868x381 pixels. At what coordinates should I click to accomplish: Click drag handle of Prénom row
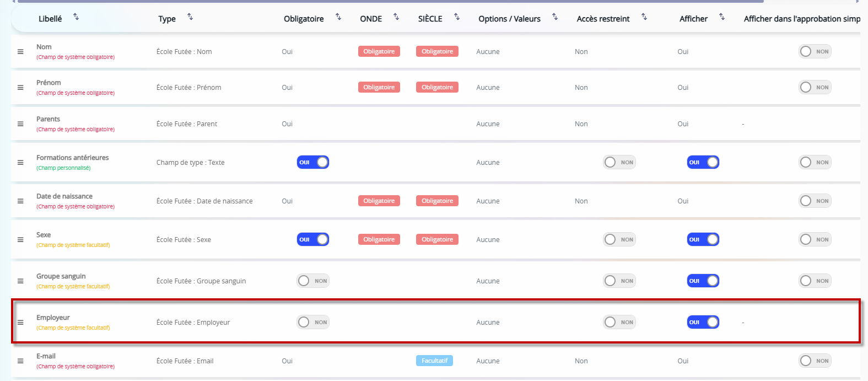point(20,88)
